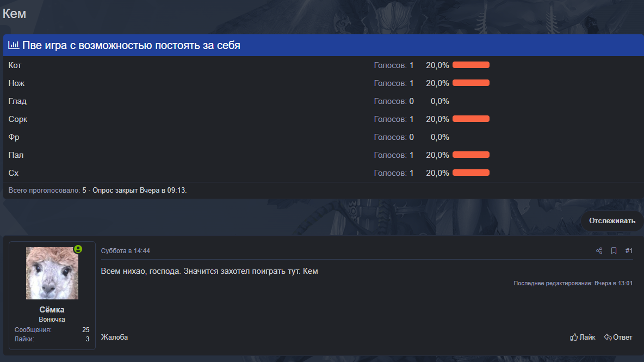The height and width of the screenshot is (362, 644).
Task: Click the Сообщения count of 25
Action: [x=85, y=330]
